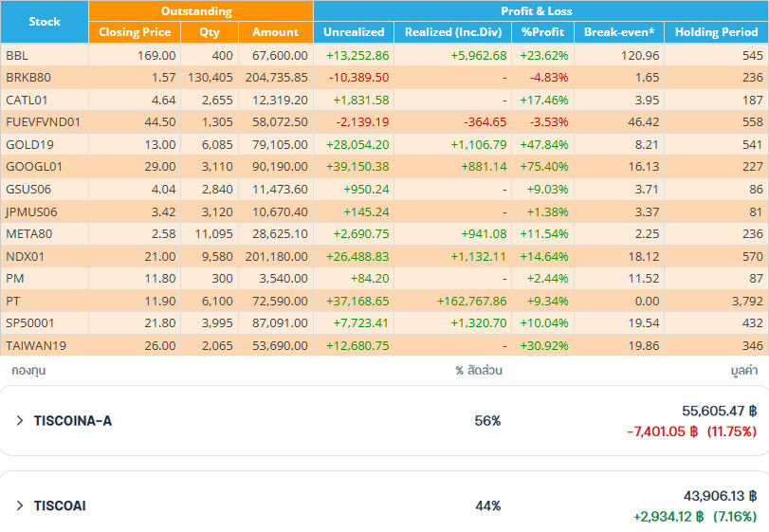Open the BBL stock row

17,56
